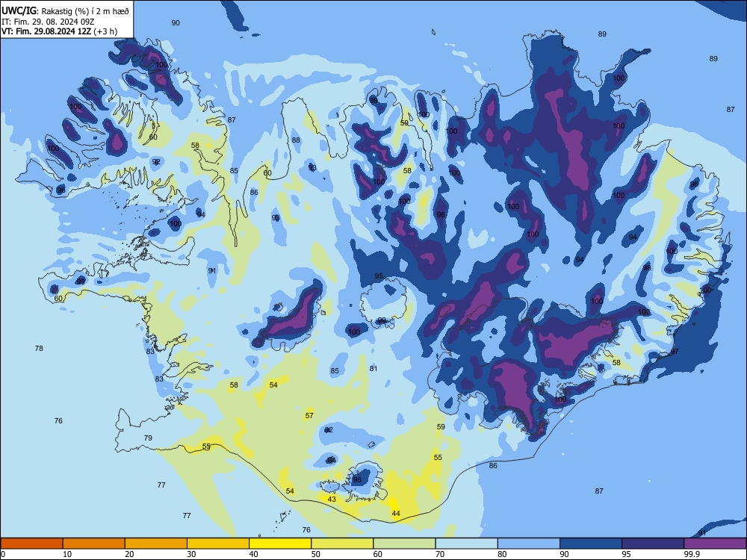Select the 'IT: Fim. 29. 08. 2024 09Z' line
Viewport: 747px width, 560px height.
pyautogui.click(x=48, y=22)
